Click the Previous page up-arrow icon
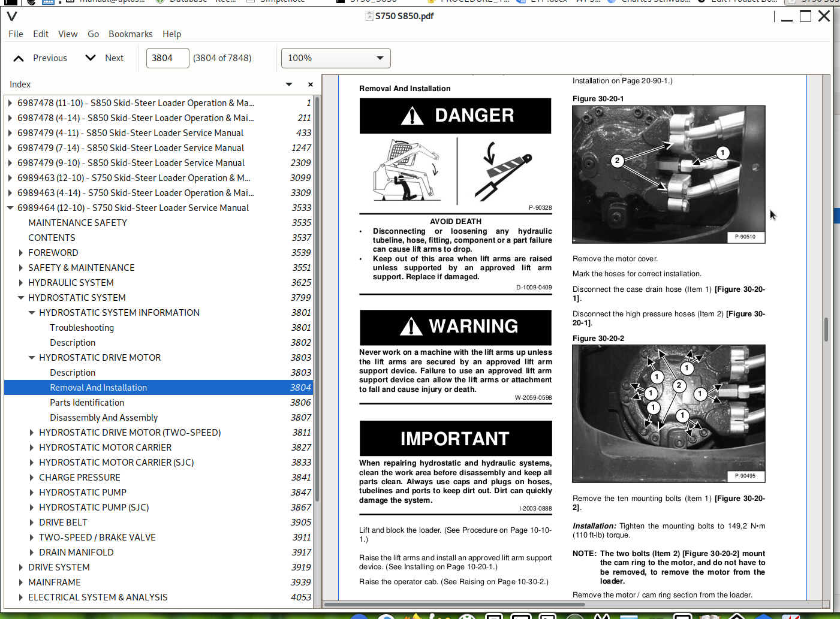 [x=19, y=58]
